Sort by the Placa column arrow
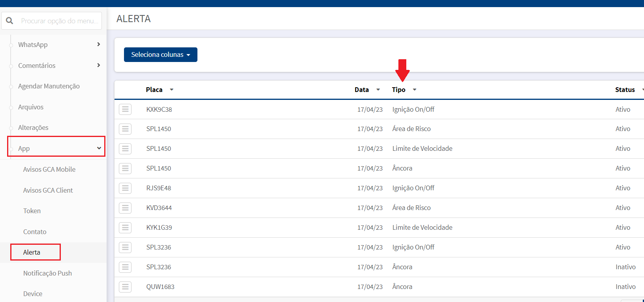Viewport: 644px width, 302px height. tap(172, 90)
